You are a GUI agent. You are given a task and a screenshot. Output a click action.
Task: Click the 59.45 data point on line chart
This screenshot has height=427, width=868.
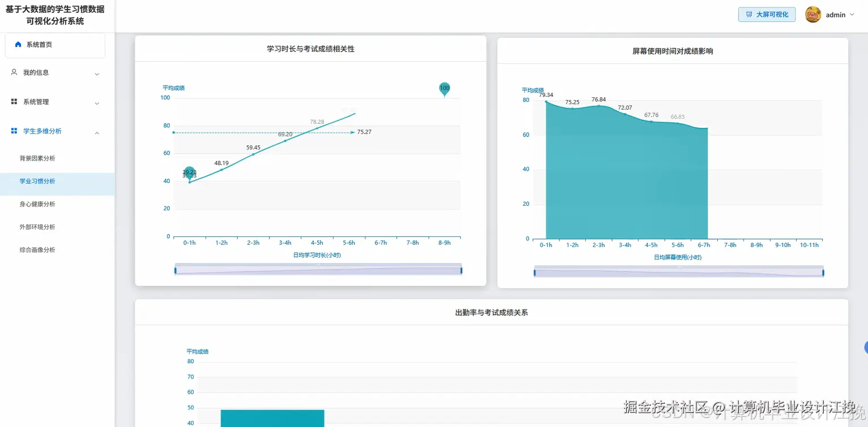coord(253,154)
